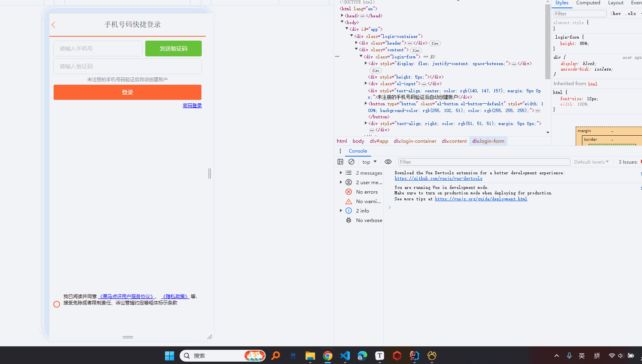The height and width of the screenshot is (364, 642).
Task: Focus the verification code input field
Action: pos(128,66)
